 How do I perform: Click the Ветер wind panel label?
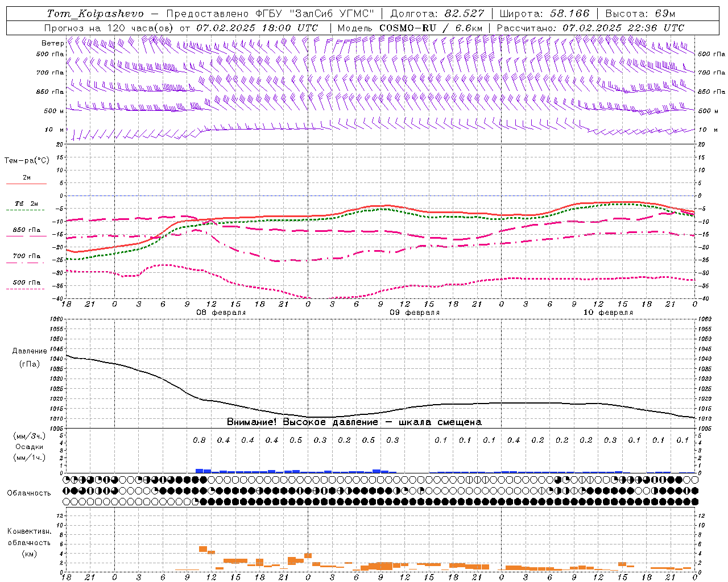tap(53, 43)
